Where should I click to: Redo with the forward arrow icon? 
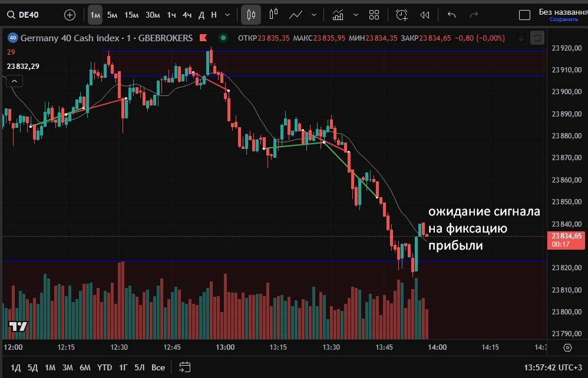tap(475, 15)
